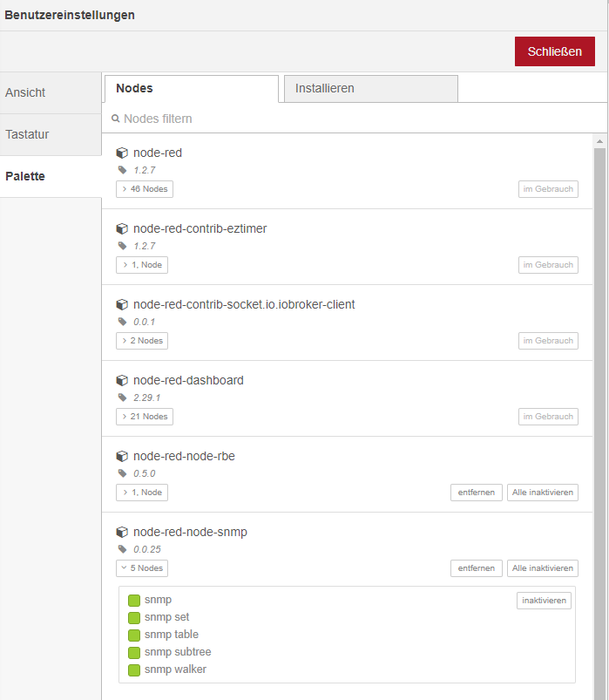Click Alle inaktivieren for node-red-node-rbe

[543, 493]
